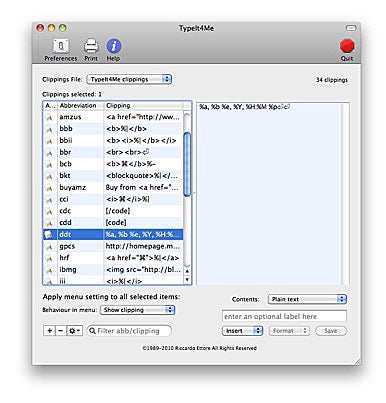Select the bbb abbreviation row

[x=113, y=129]
